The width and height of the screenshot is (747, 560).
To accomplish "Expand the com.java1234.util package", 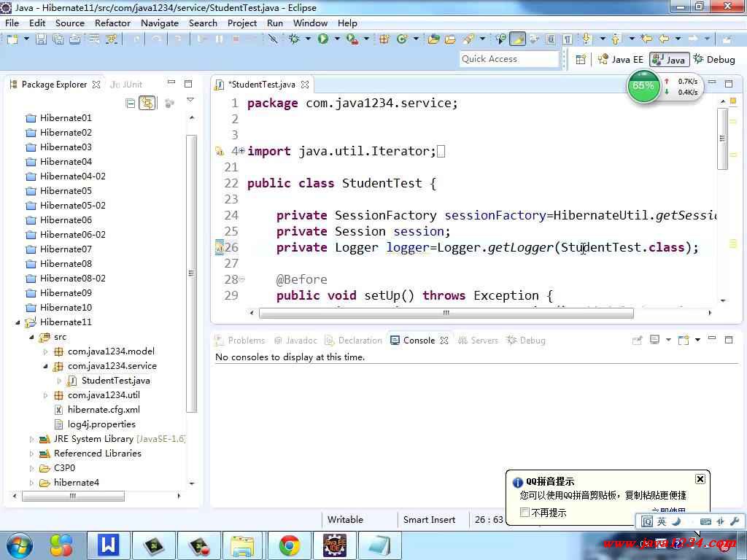I will 45,396.
